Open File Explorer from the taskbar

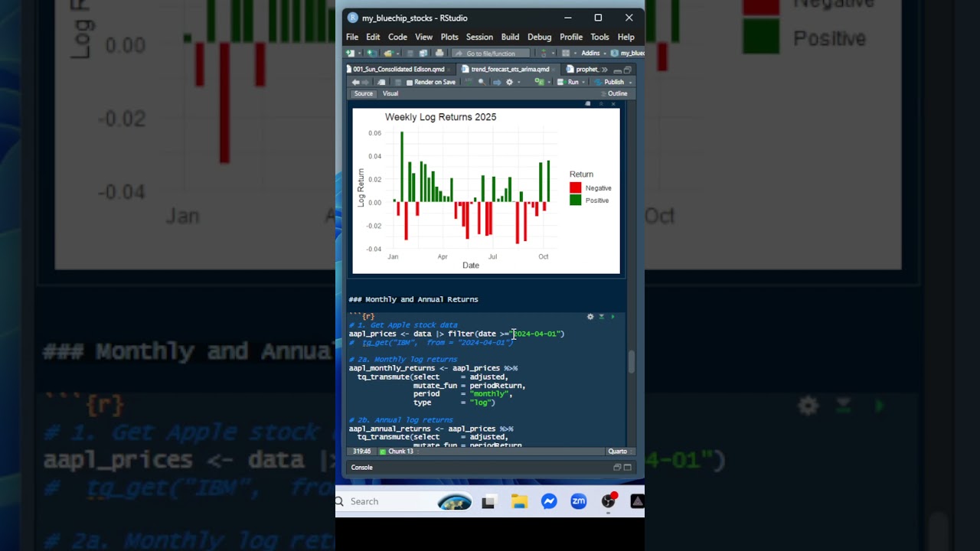[520, 501]
